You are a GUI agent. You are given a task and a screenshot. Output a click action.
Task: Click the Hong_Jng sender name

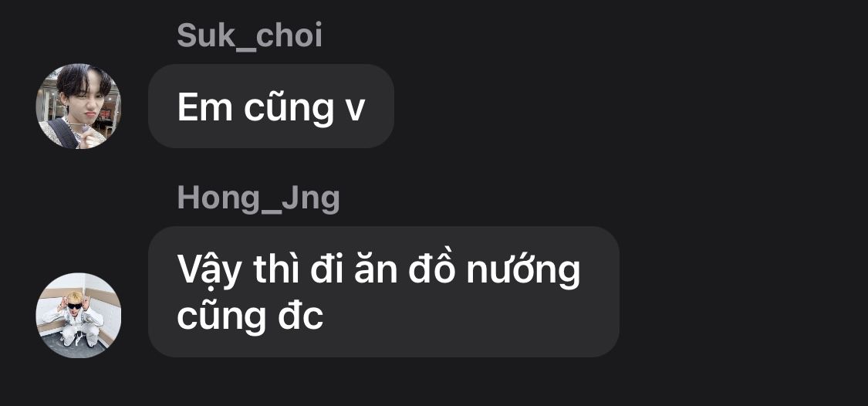click(258, 198)
